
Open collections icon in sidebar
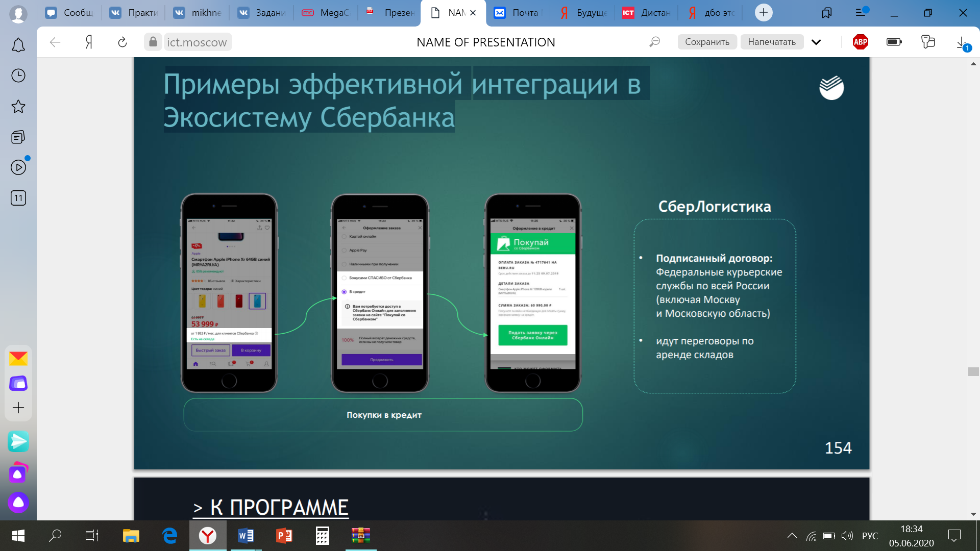18,137
